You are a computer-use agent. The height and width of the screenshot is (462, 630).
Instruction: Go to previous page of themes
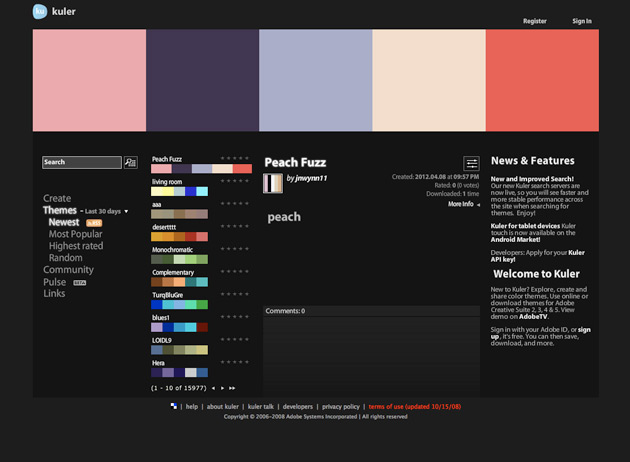(212, 388)
